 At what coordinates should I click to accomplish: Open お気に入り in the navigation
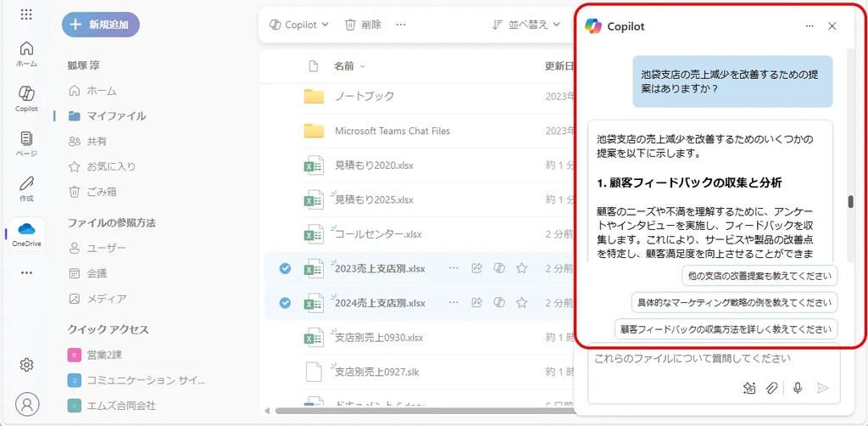[x=102, y=166]
